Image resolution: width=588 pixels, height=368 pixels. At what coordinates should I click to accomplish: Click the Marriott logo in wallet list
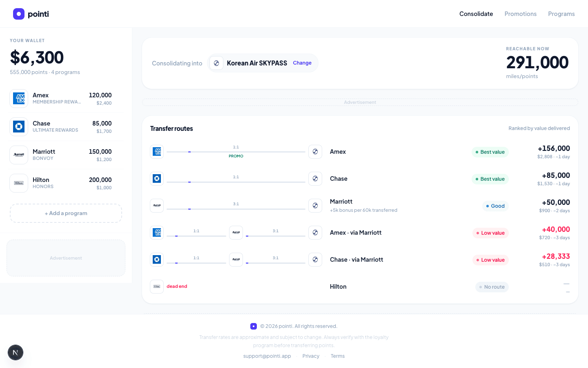pyautogui.click(x=19, y=155)
